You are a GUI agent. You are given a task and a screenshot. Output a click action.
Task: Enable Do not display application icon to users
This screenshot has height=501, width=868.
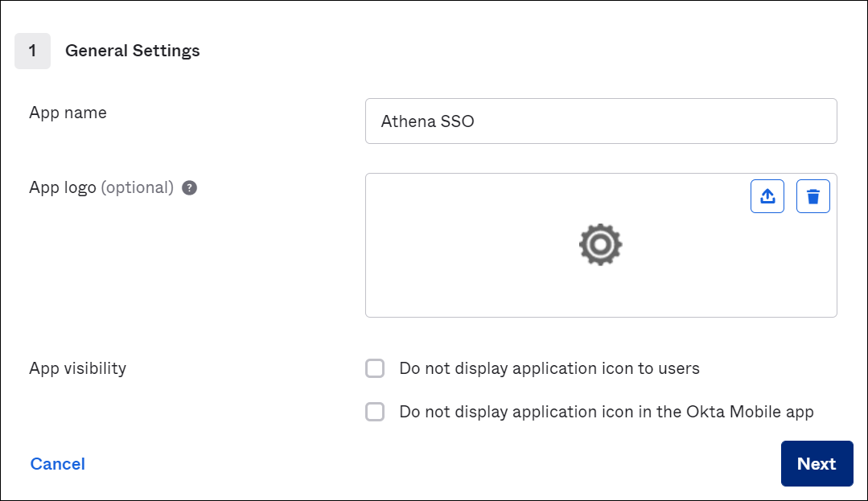(x=375, y=368)
